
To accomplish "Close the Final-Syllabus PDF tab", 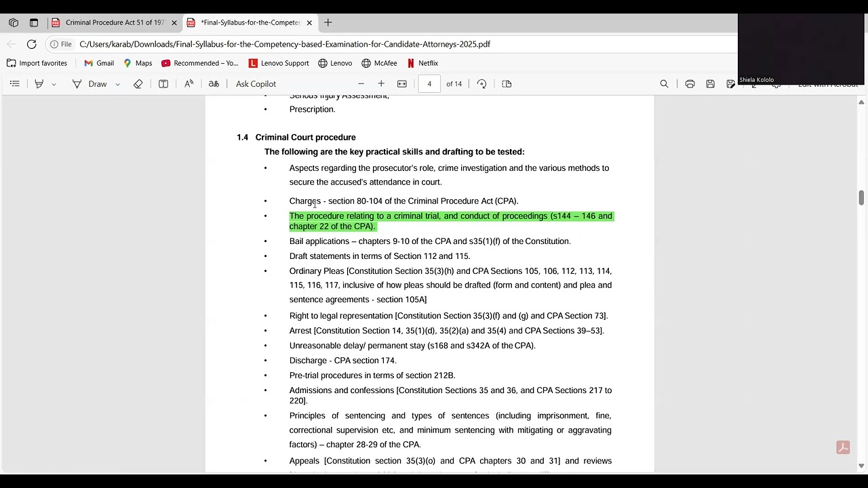I will [x=310, y=22].
